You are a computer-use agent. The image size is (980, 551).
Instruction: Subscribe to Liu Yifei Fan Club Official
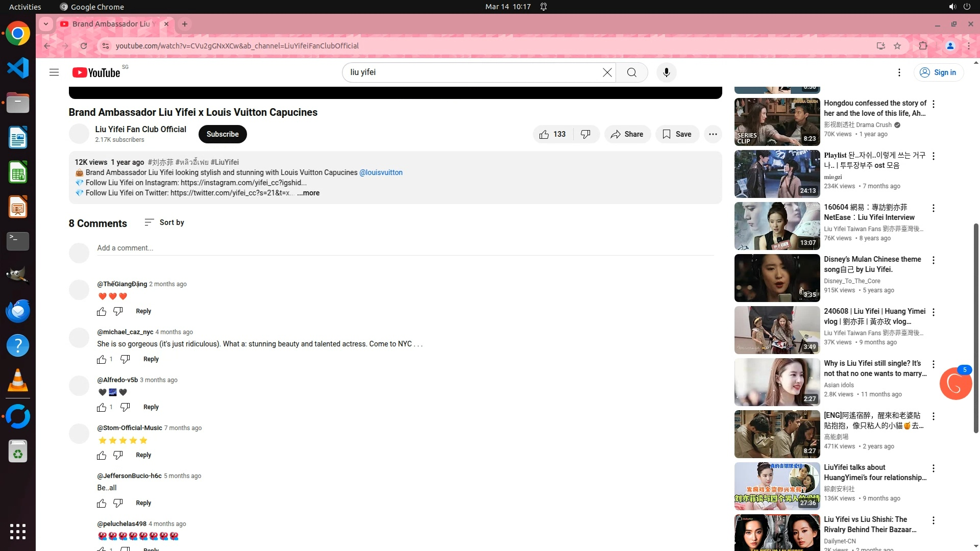(223, 134)
